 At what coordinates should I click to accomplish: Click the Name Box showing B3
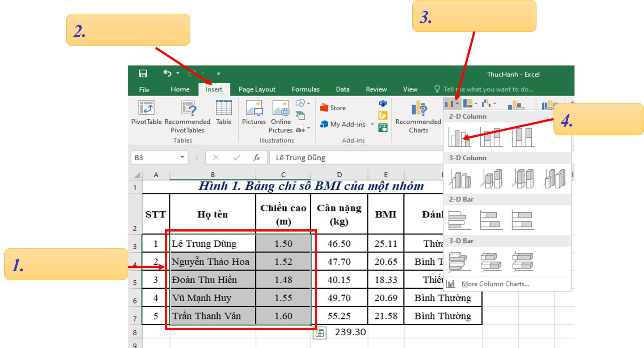coord(155,158)
